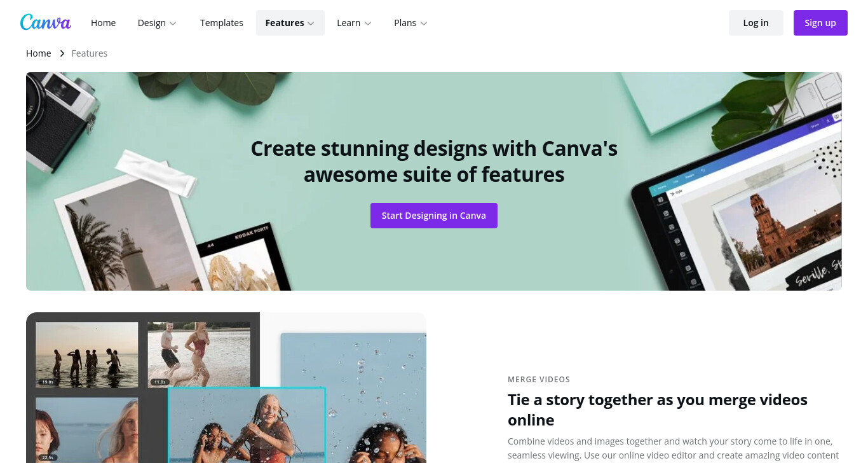Open the Templates nav link
This screenshot has width=868, height=463.
[221, 23]
